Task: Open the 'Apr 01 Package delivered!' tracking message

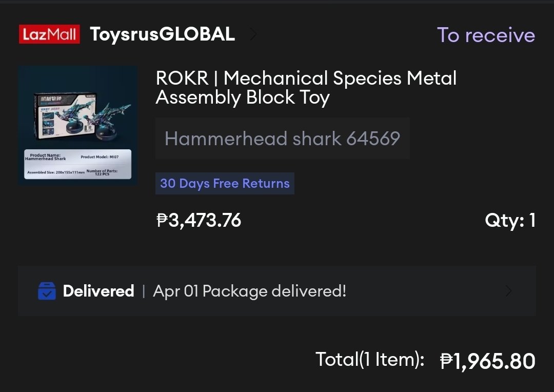Action: coord(249,291)
